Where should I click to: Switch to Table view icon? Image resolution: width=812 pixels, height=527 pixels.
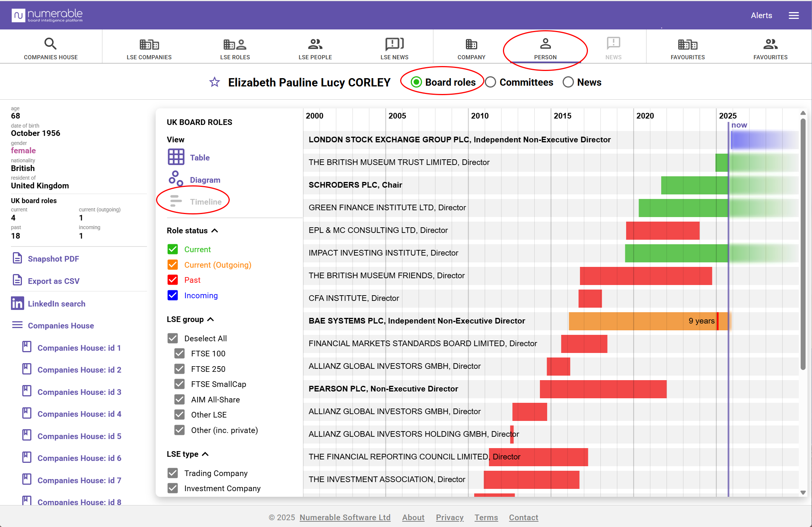pyautogui.click(x=176, y=157)
